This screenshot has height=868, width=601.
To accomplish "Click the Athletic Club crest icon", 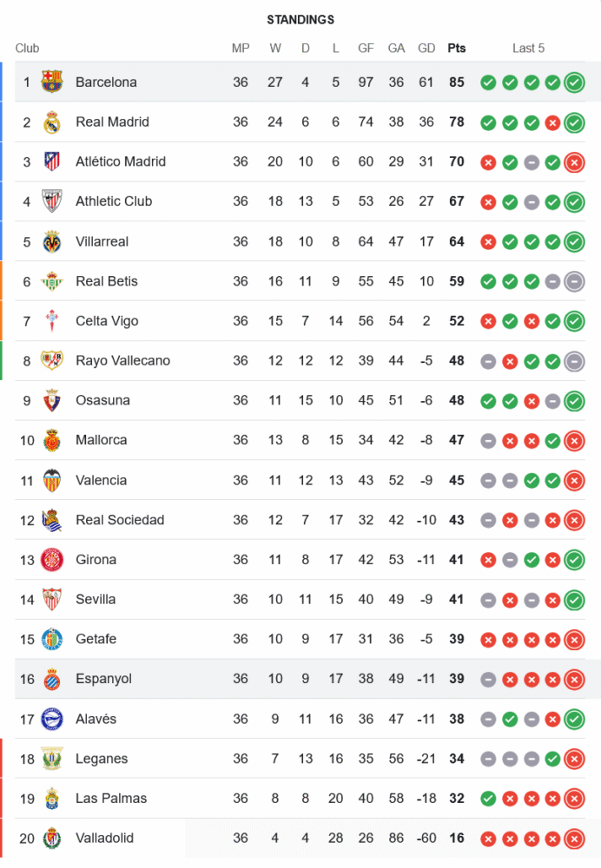I will pos(52,201).
